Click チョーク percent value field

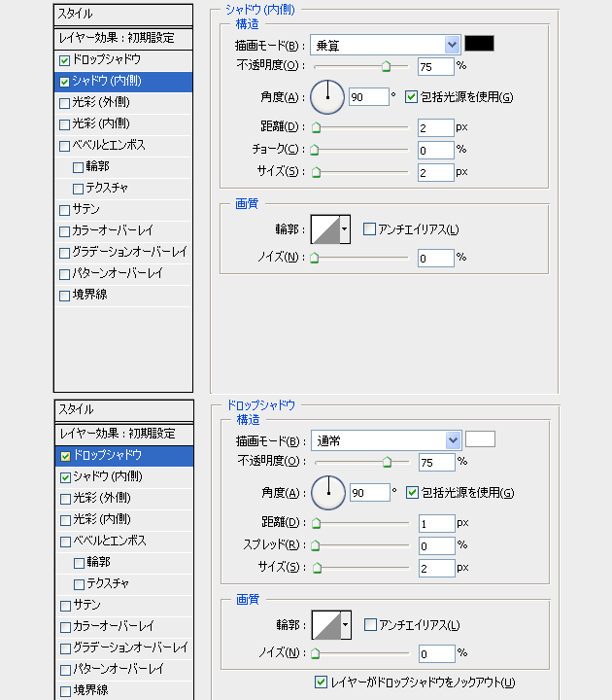(436, 150)
